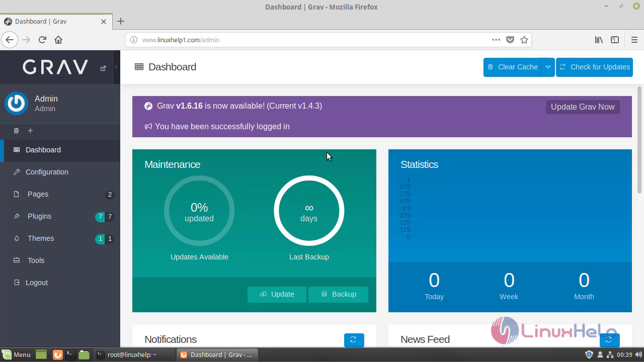
Task: Switch to root@linuxhelp terminal window
Action: pos(134,354)
